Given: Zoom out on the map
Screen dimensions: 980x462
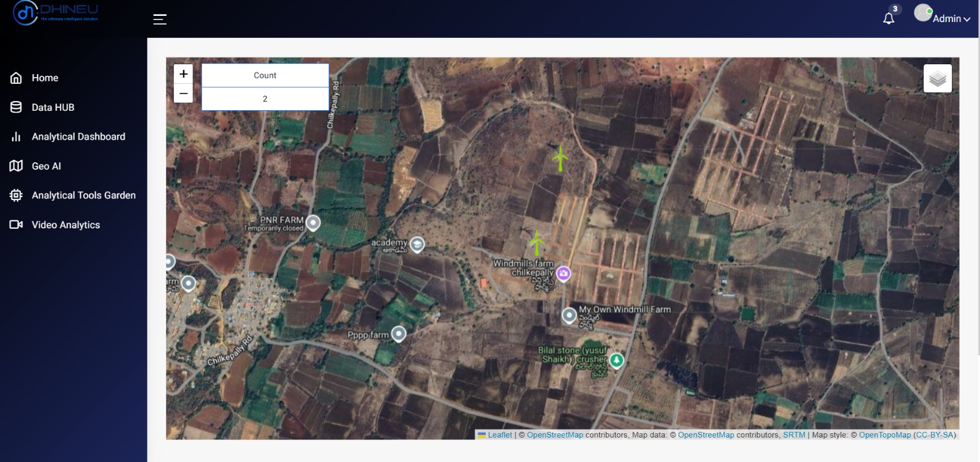Looking at the screenshot, I should [x=183, y=93].
